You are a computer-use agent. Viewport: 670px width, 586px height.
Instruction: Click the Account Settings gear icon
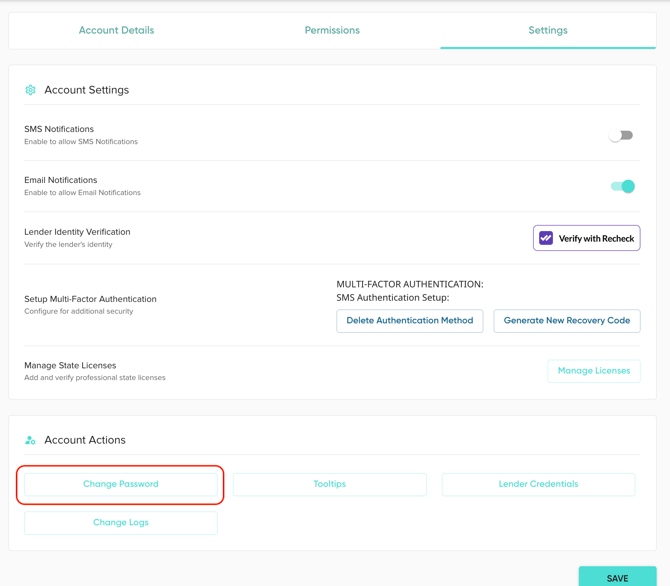tap(30, 90)
